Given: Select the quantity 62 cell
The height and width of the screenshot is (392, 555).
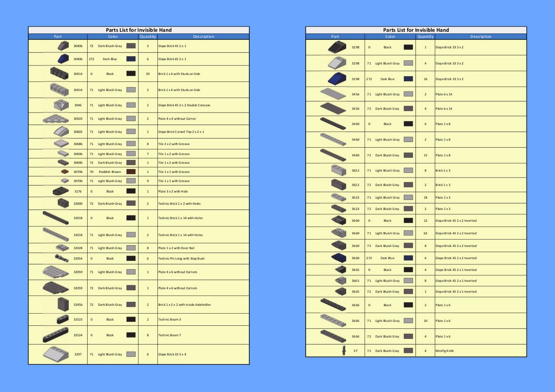Looking at the screenshot, I should pos(425,233).
